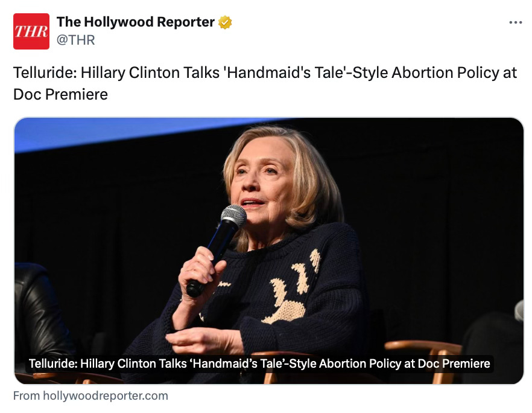Click the microphone in the preview photo
532x413 pixels.
pyautogui.click(x=217, y=249)
